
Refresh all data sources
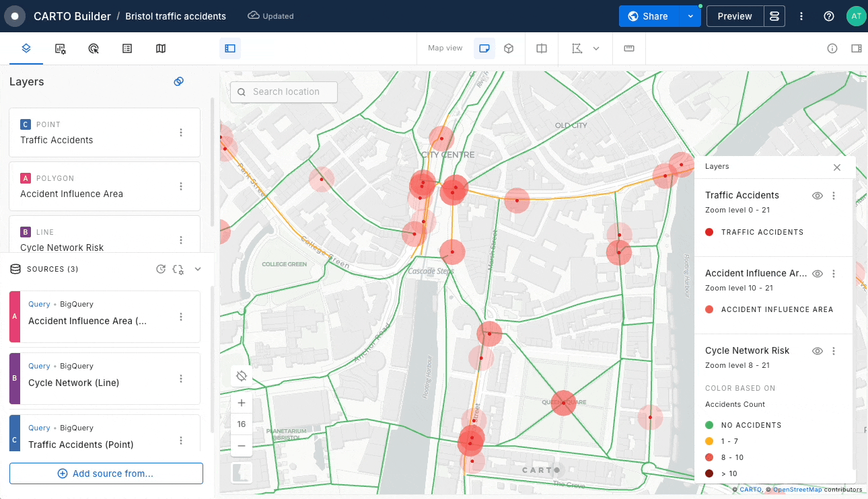click(x=161, y=269)
